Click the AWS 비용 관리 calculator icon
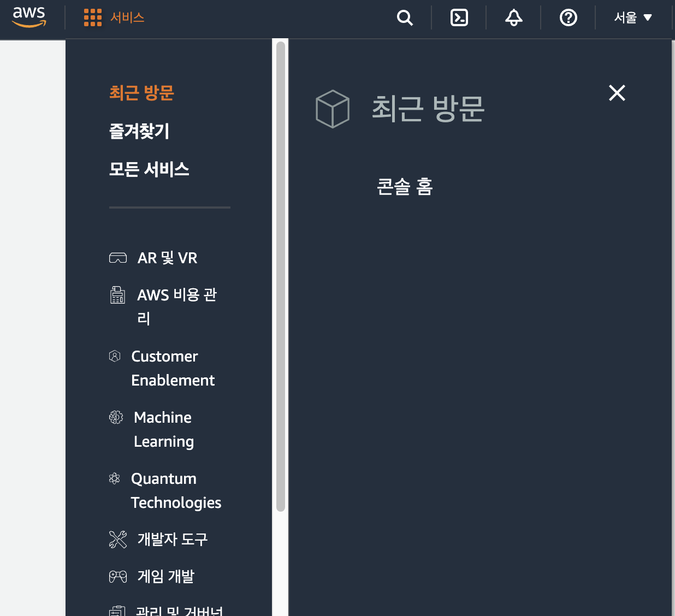 click(117, 295)
